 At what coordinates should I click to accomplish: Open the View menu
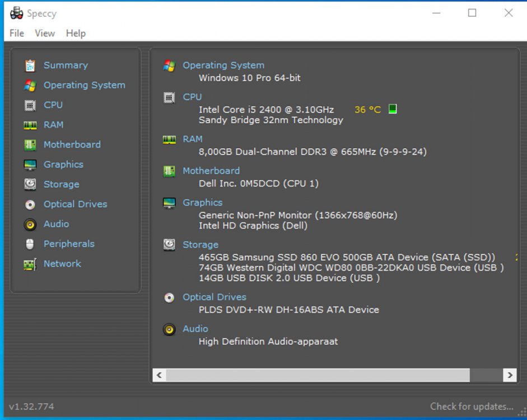44,34
